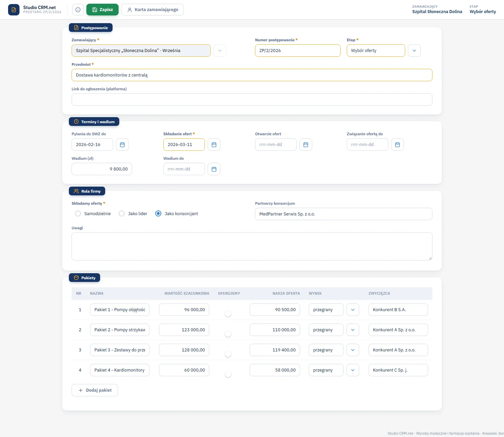504x437 pixels.
Task: Click the ZWYCIĘZCA column header
Action: [x=379, y=294]
